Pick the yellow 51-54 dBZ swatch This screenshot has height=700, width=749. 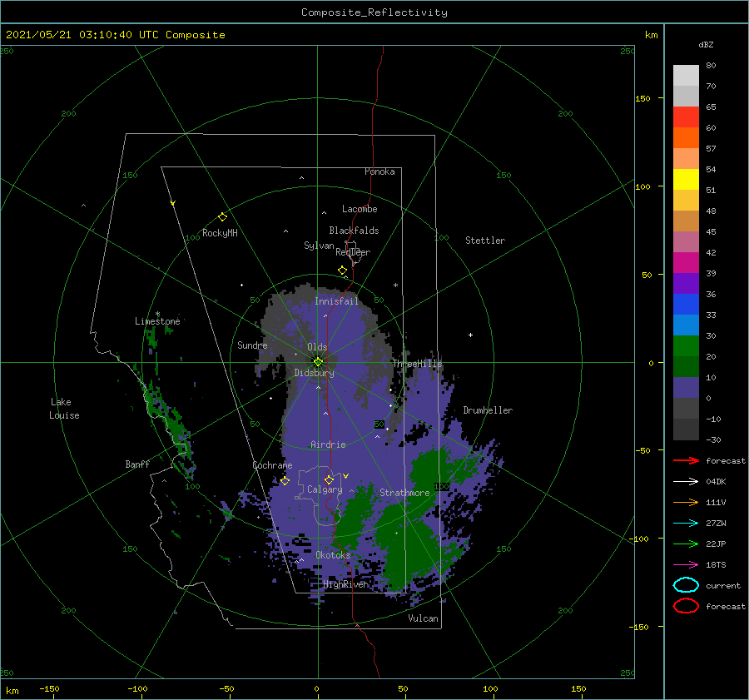(686, 180)
